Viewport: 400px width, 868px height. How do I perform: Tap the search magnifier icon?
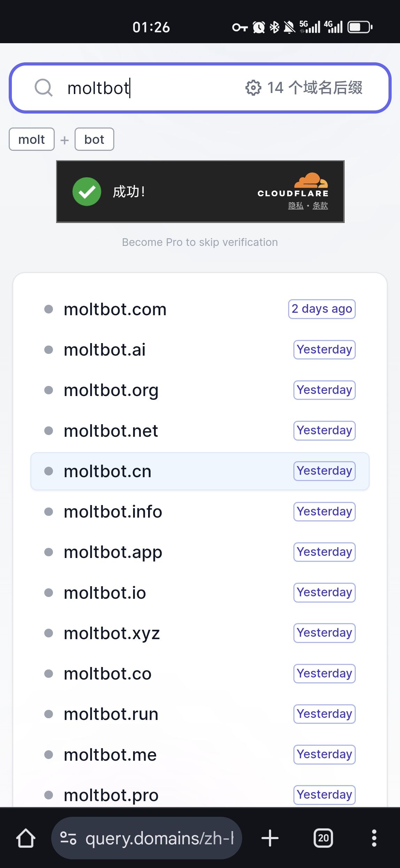[44, 87]
